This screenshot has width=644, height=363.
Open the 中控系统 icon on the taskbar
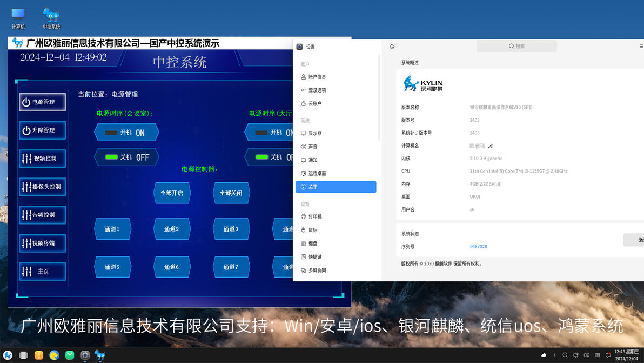[99, 355]
